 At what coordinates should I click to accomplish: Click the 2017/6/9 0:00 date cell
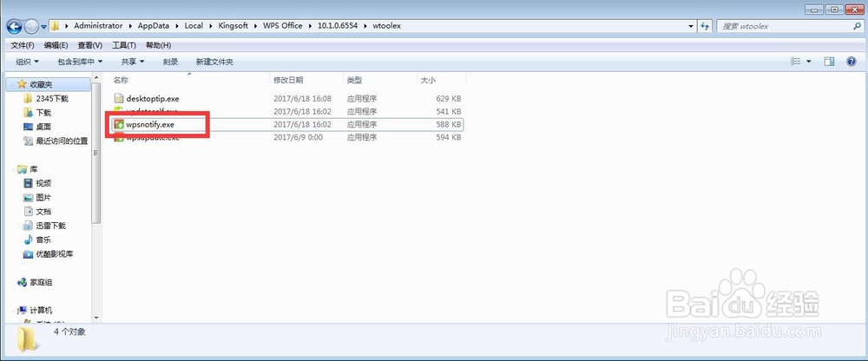pyautogui.click(x=298, y=137)
